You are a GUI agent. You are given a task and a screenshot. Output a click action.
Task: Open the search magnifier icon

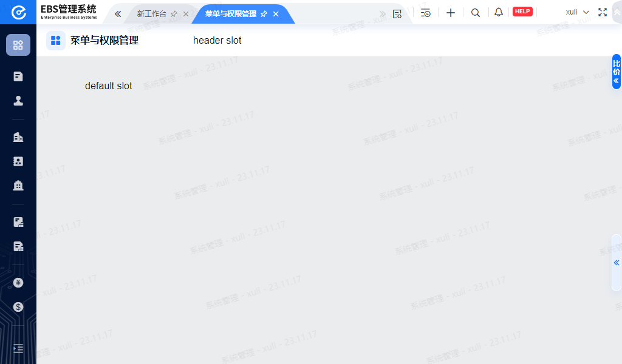(476, 13)
